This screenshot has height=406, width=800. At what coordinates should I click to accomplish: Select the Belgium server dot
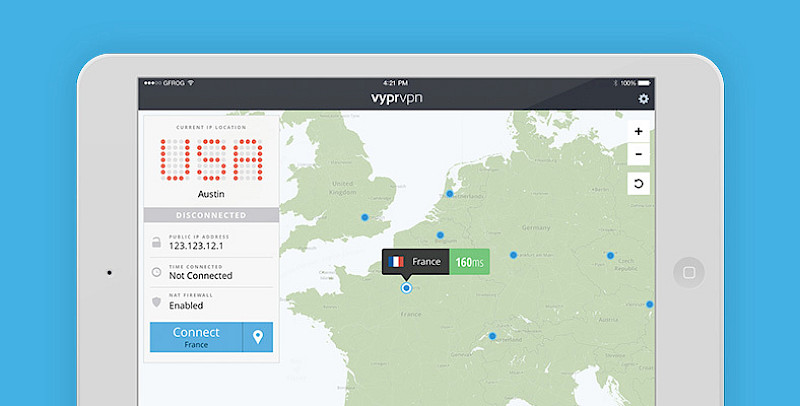point(440,235)
